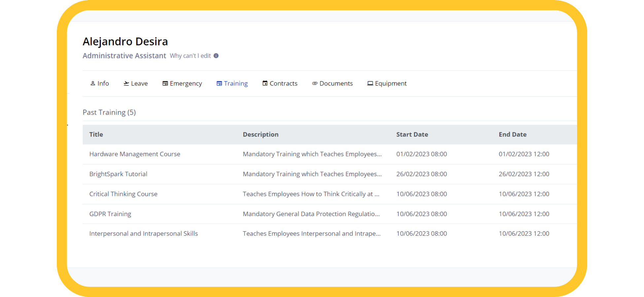Click the Title column header

click(96, 134)
